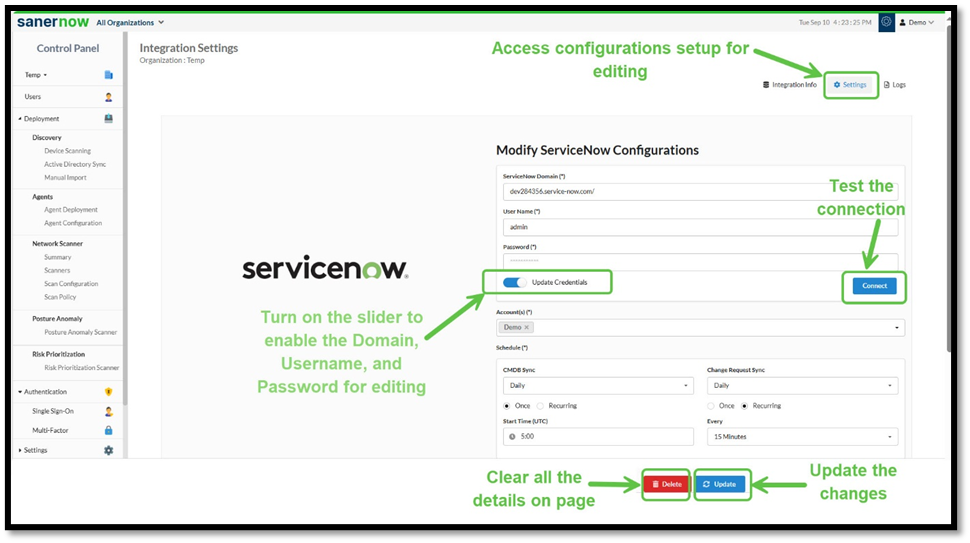Open the Temp organization dropdown in sidebar

tap(36, 75)
